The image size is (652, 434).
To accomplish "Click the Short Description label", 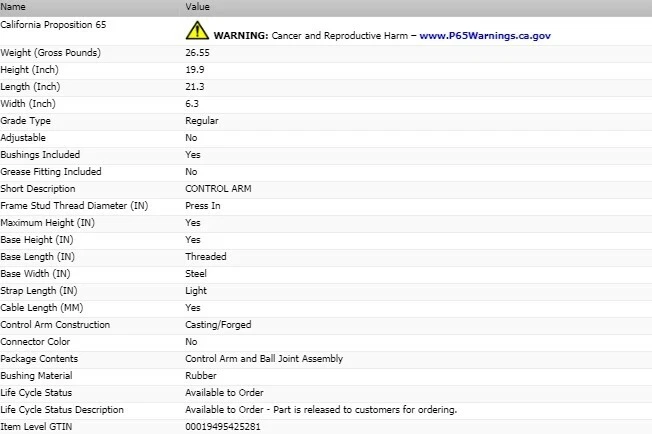I will 37,189.
